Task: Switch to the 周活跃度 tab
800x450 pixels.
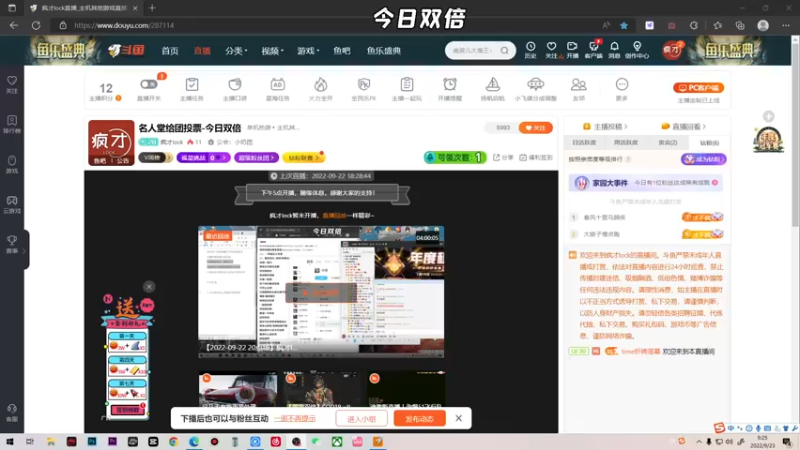Action: tap(626, 143)
